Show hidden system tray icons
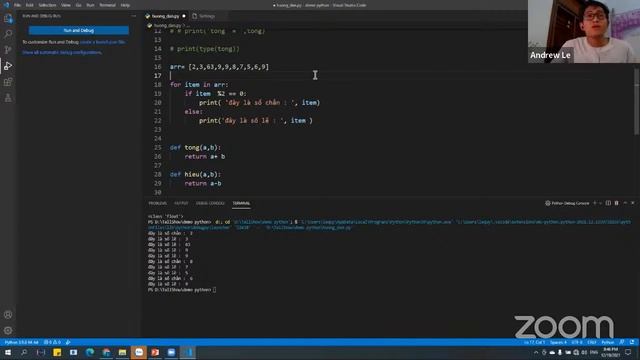This screenshot has height=360, width=640. click(536, 353)
